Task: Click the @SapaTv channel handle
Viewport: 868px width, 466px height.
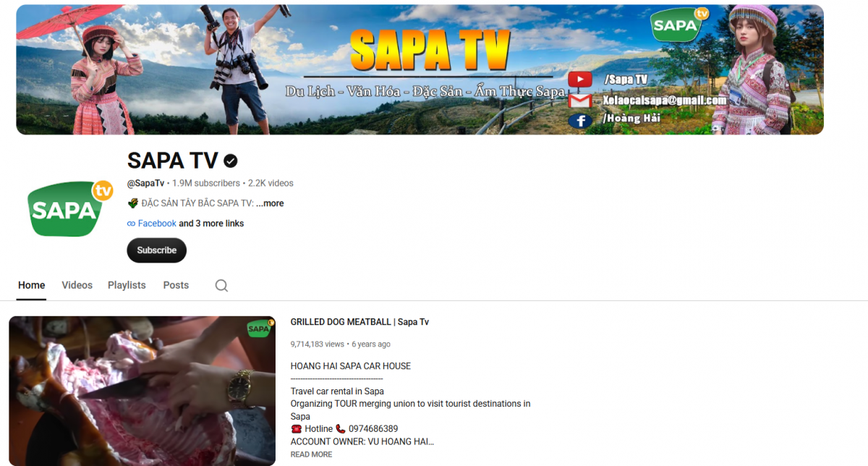Action: pos(145,183)
